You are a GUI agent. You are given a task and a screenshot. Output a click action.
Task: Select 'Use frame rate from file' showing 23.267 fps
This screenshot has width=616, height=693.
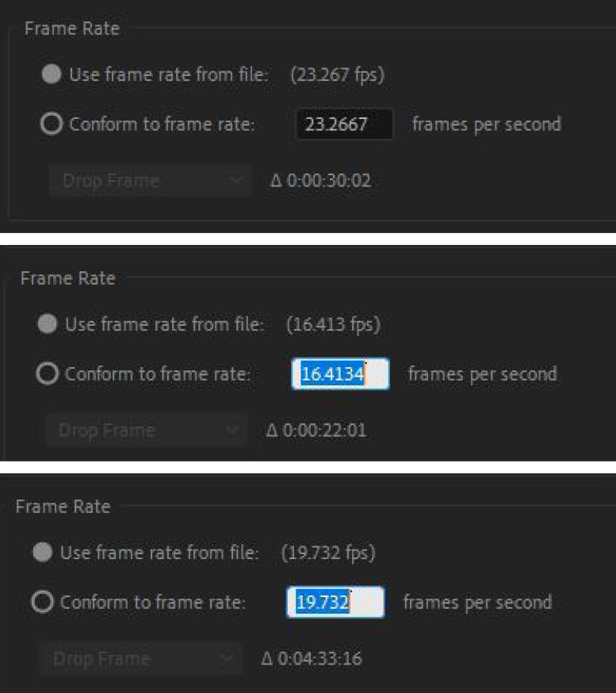point(52,75)
